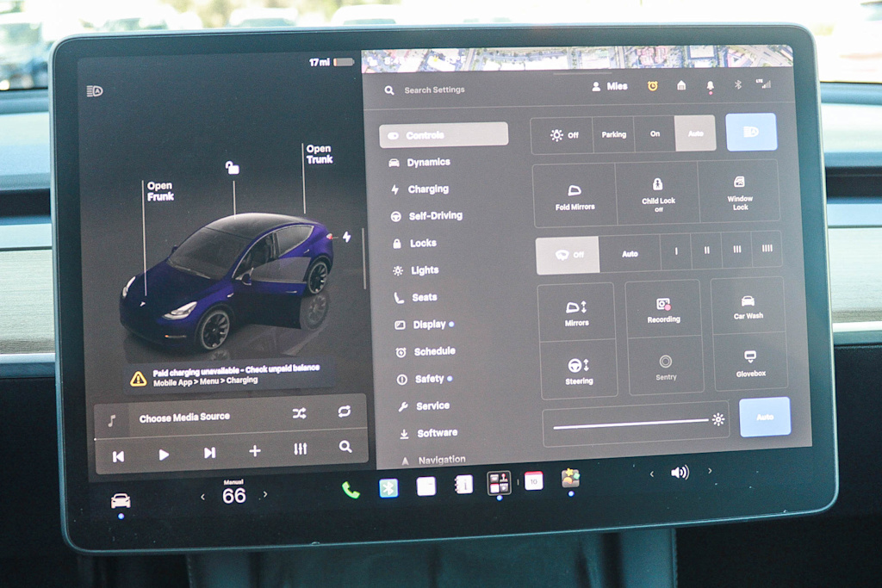Search media with magnifier icon
The width and height of the screenshot is (882, 588).
click(345, 447)
